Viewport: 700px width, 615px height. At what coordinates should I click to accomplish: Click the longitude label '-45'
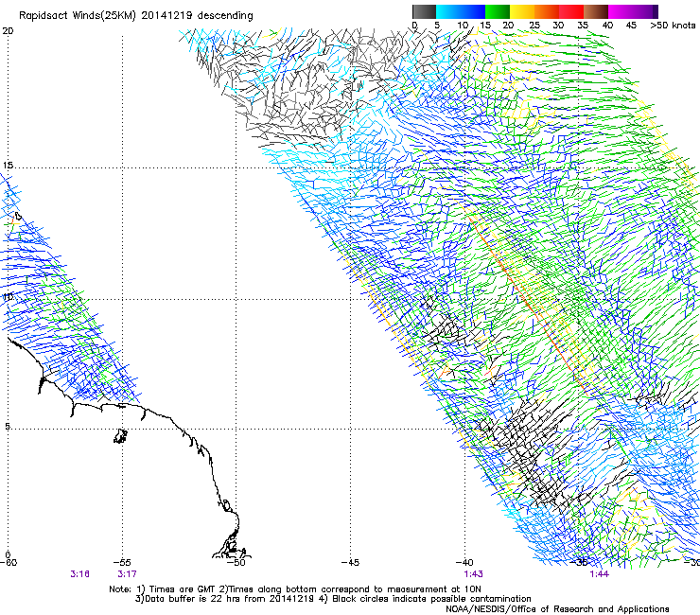(350, 562)
